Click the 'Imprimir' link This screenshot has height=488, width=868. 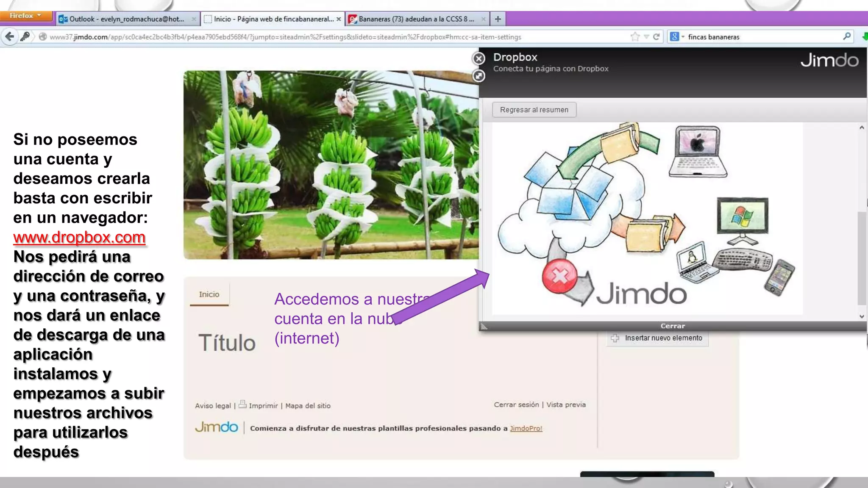[x=263, y=406]
